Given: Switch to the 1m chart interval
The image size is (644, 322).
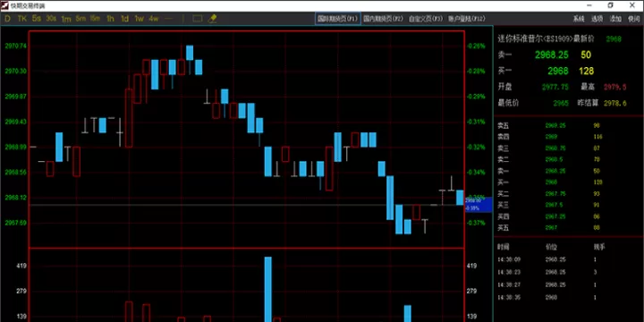Looking at the screenshot, I should tap(65, 19).
